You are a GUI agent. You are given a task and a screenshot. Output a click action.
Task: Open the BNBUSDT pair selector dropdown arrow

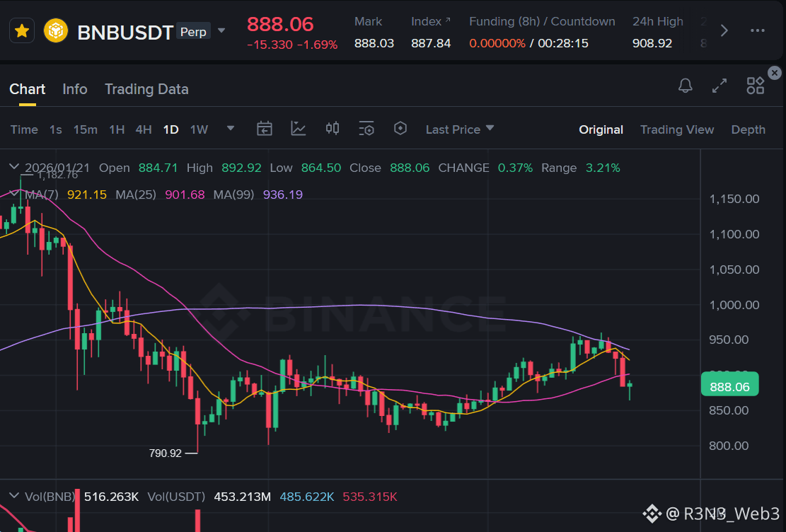[x=221, y=30]
